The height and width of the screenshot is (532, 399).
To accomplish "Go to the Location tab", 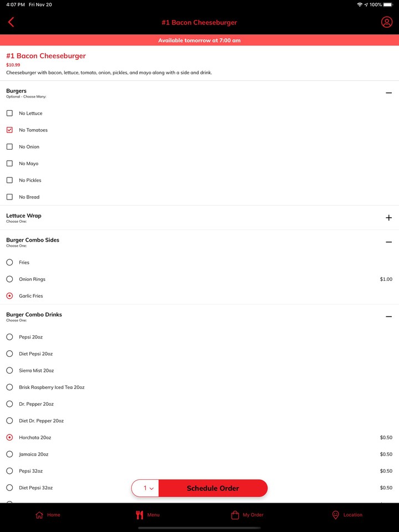I will tap(347, 515).
